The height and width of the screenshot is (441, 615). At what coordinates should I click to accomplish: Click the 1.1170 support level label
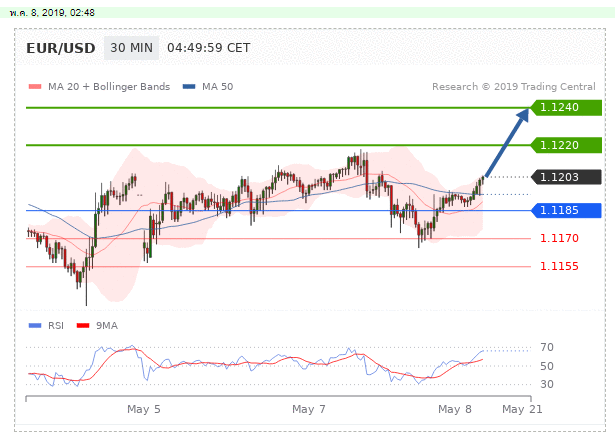[559, 239]
